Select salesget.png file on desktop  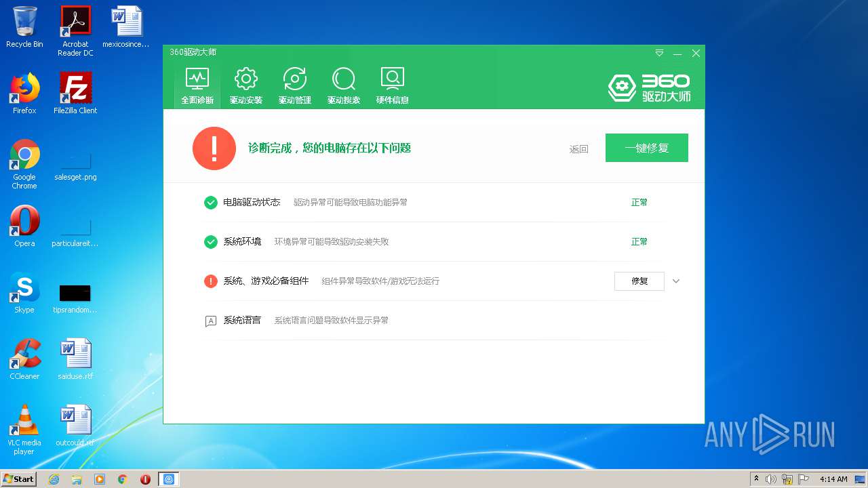coord(75,166)
